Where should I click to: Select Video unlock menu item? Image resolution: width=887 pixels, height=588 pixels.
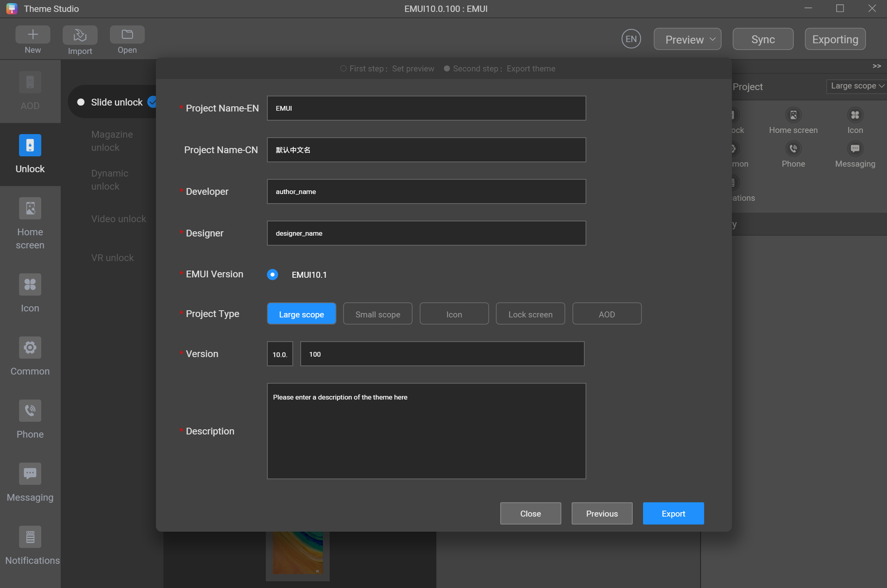click(x=119, y=219)
